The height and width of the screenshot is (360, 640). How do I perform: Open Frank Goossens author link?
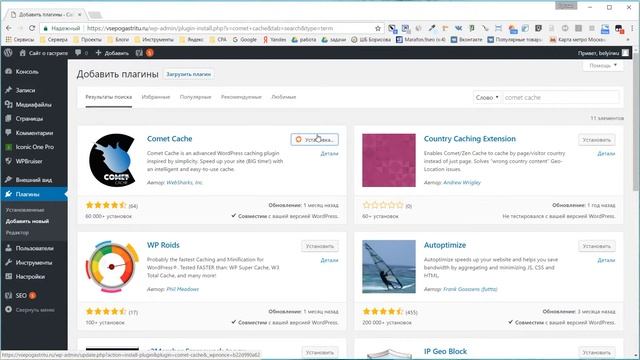point(470,289)
